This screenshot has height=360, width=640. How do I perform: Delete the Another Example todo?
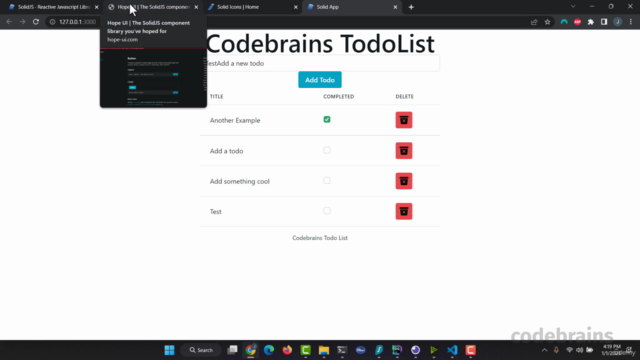pyautogui.click(x=404, y=120)
